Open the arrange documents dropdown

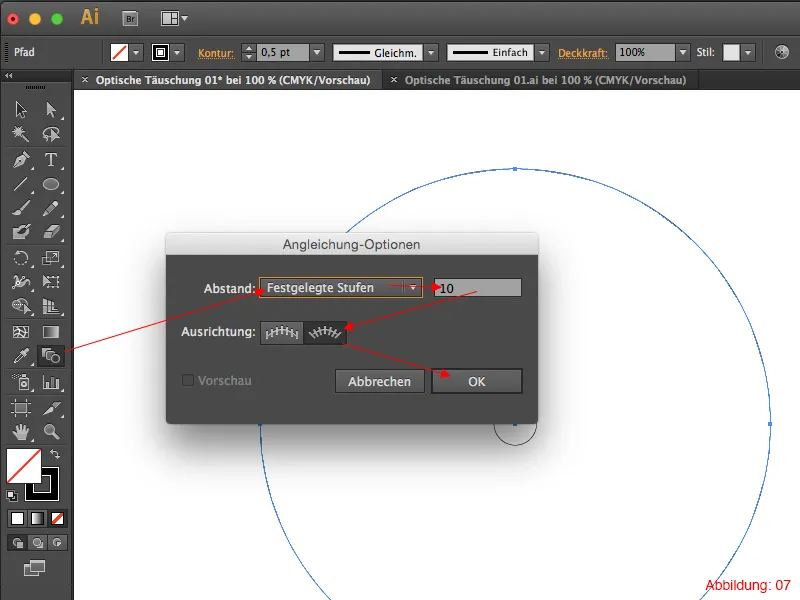tap(174, 18)
